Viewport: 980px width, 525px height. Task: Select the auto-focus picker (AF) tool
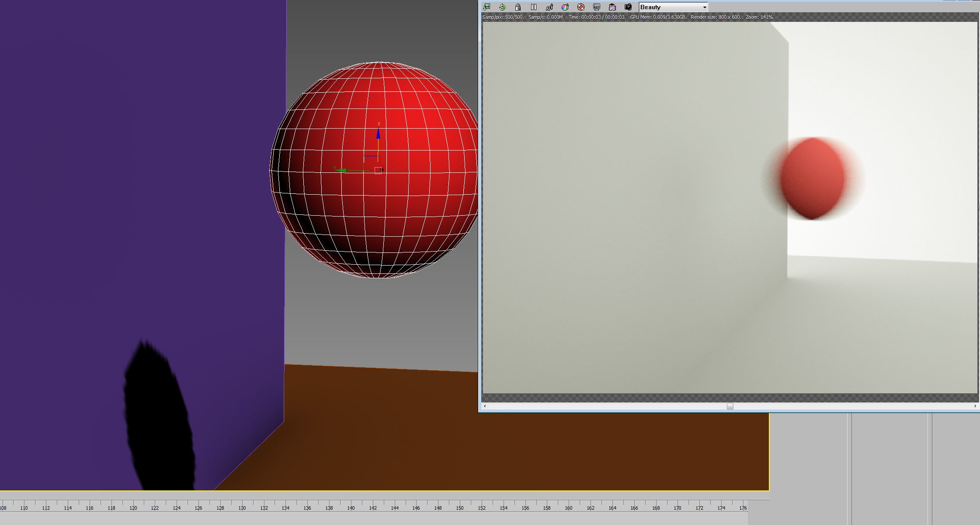549,7
